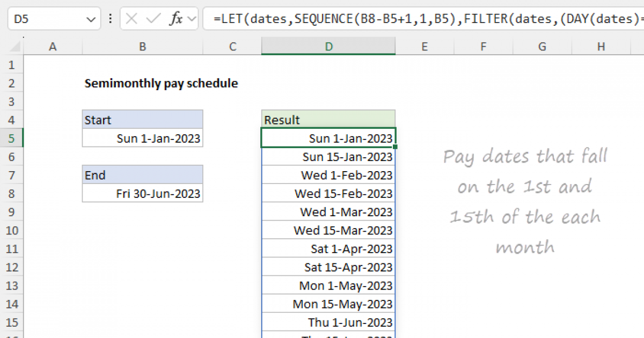This screenshot has width=644, height=338.
Task: Click the Result header cell D4
Action: click(x=328, y=119)
